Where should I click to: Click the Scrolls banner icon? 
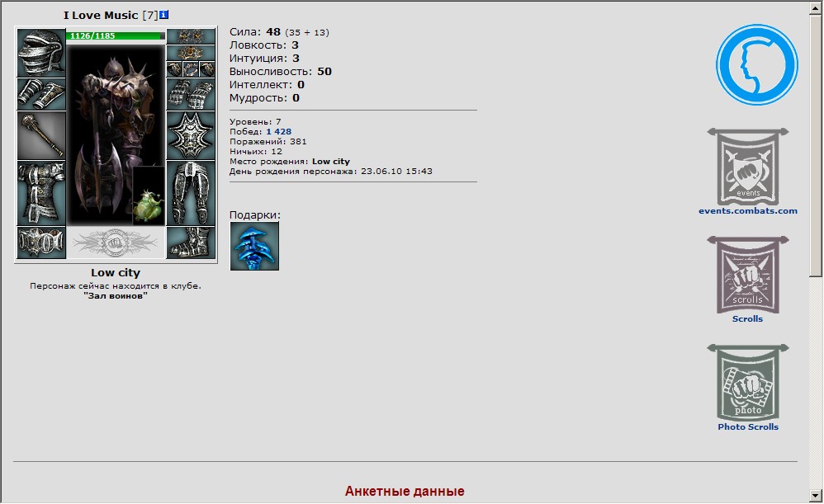click(x=748, y=275)
